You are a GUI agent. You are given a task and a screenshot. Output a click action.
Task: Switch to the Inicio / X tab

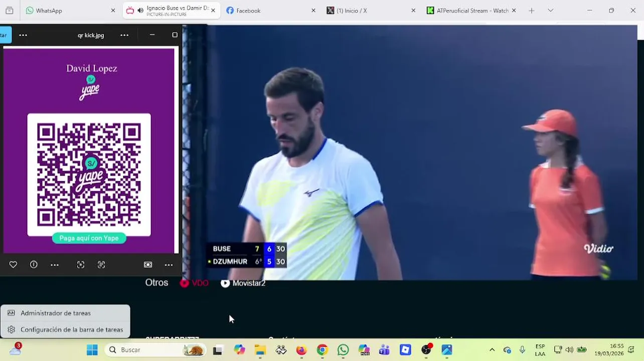pyautogui.click(x=371, y=11)
